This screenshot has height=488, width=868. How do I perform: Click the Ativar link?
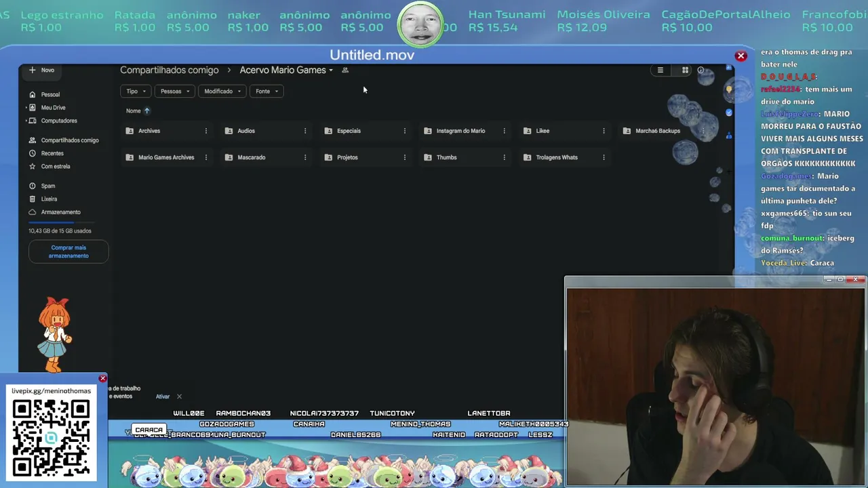coord(163,396)
